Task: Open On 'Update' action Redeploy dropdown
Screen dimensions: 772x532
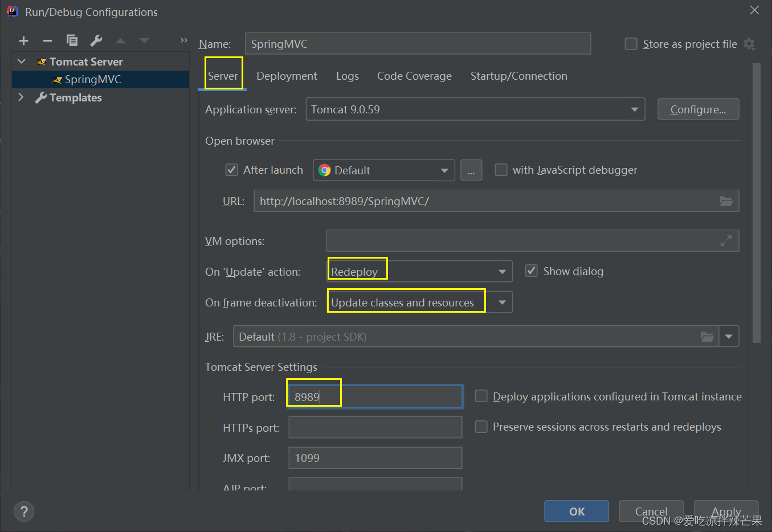Action: [x=420, y=272]
